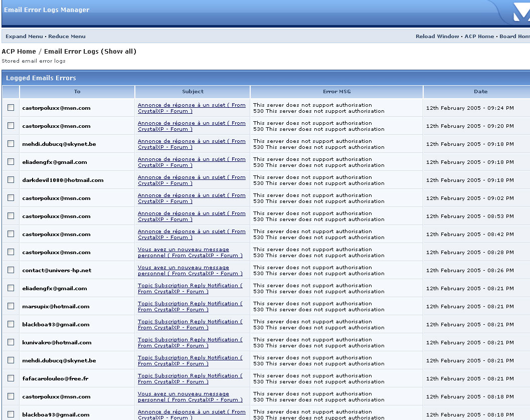Select the fafacarolouleo@free.fr row checkbox
This screenshot has width=530, height=420.
tap(11, 378)
